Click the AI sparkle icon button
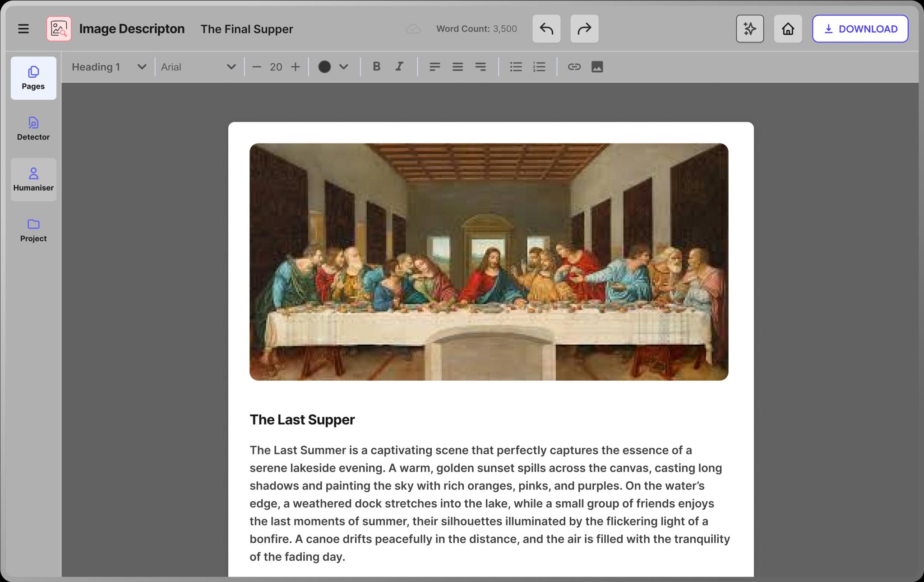The height and width of the screenshot is (582, 924). [x=749, y=29]
